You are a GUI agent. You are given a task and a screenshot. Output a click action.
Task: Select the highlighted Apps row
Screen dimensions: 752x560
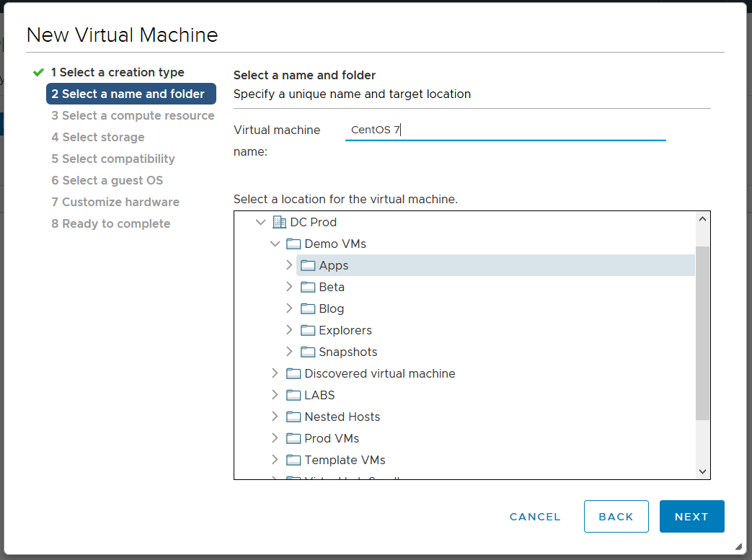(x=495, y=265)
